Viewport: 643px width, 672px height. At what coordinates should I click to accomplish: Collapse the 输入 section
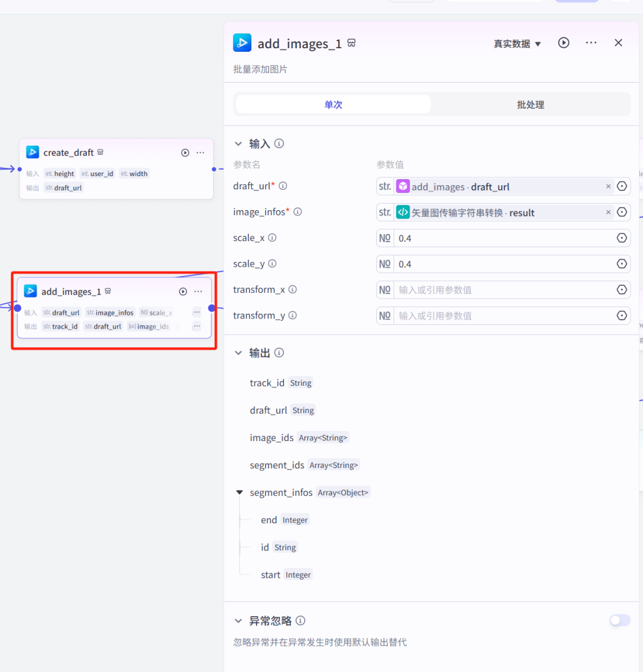point(239,143)
